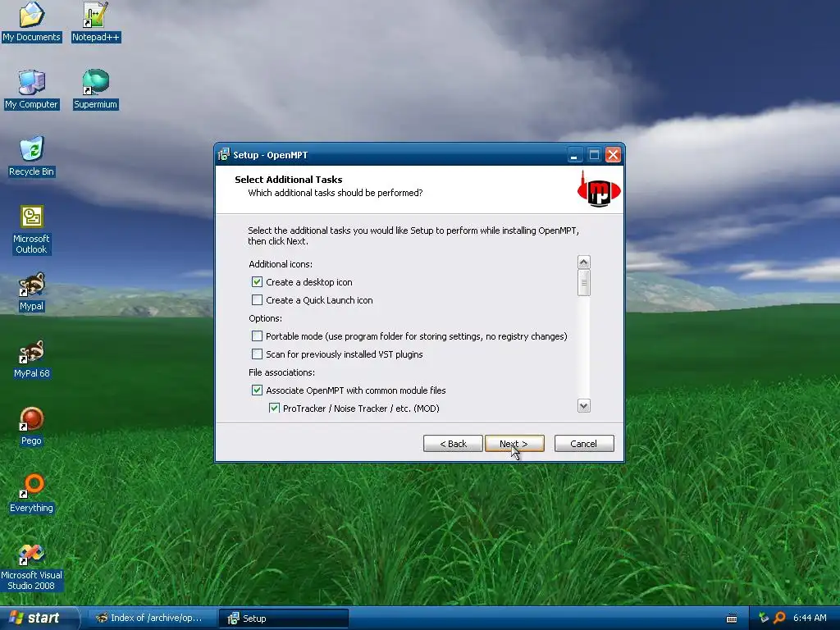840x630 pixels.
Task: Select the Microsoft Visual Studio 2008 shortcut
Action: (31, 568)
